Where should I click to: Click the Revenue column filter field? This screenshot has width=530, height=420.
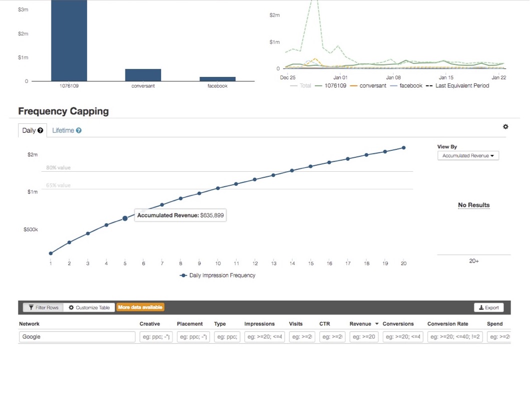pyautogui.click(x=363, y=337)
